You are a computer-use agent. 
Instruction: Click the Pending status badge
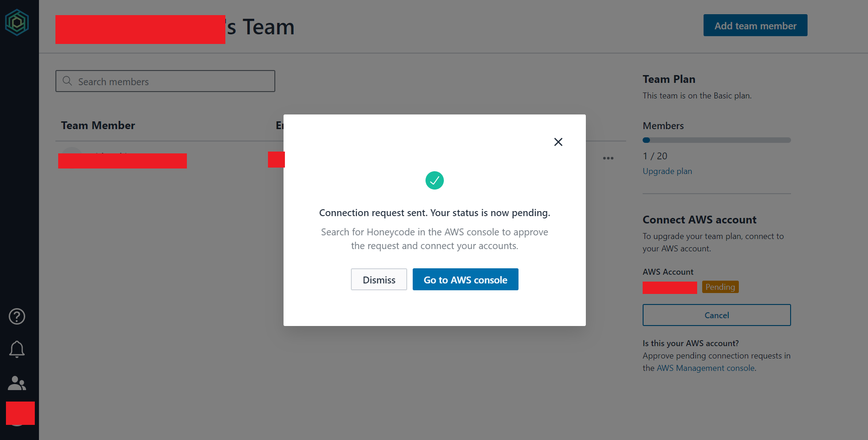[x=720, y=287]
